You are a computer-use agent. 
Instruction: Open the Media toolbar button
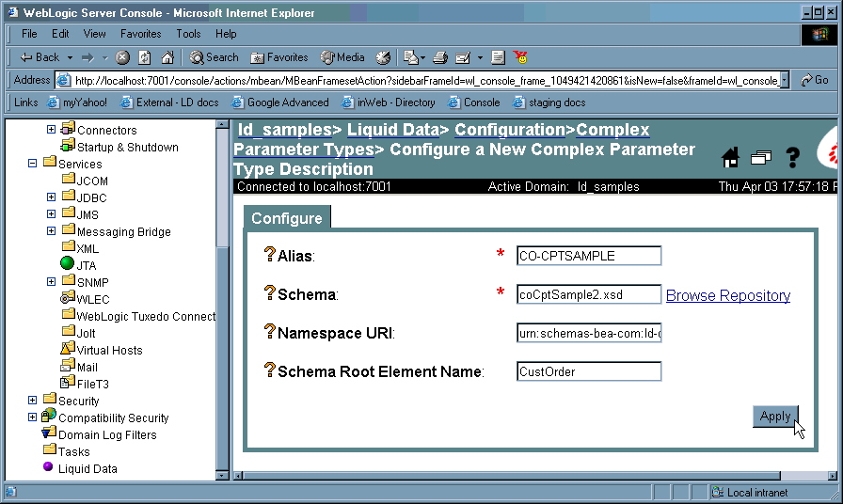click(342, 57)
